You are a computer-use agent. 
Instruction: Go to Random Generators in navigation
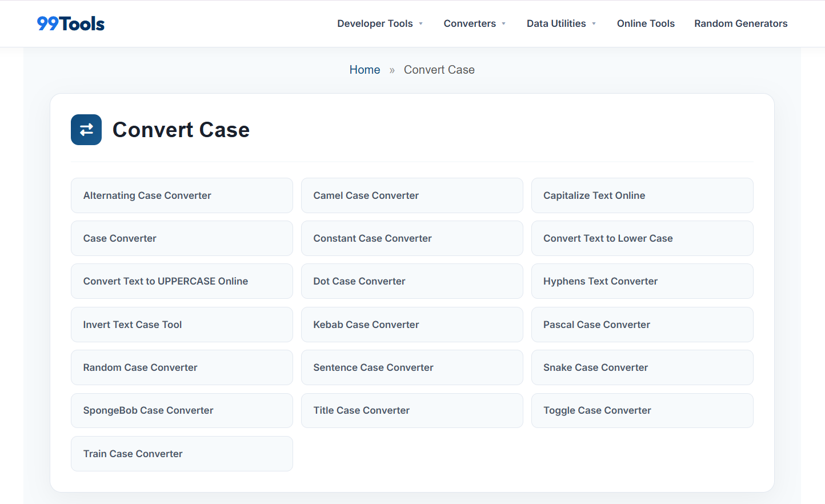[740, 23]
